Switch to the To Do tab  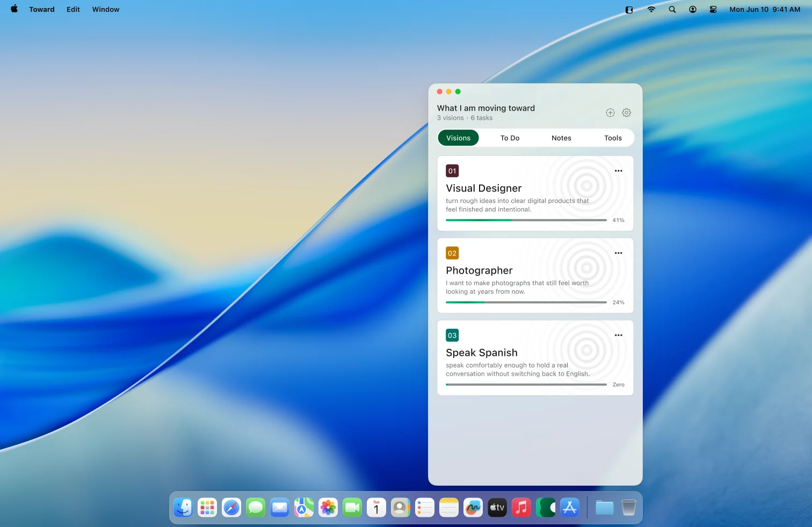pos(510,138)
